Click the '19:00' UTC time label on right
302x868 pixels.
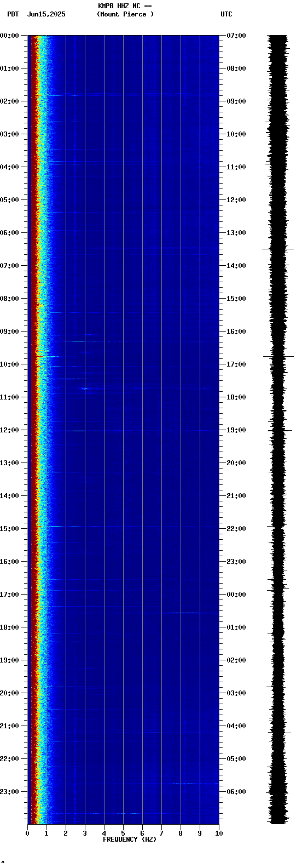(x=236, y=430)
